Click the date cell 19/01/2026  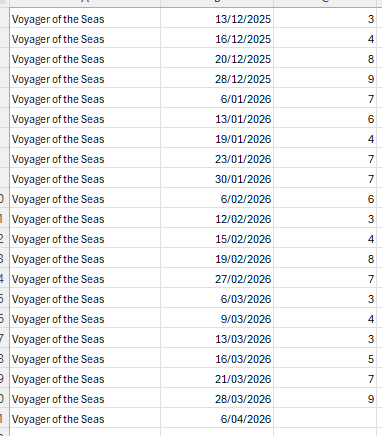[217, 138]
